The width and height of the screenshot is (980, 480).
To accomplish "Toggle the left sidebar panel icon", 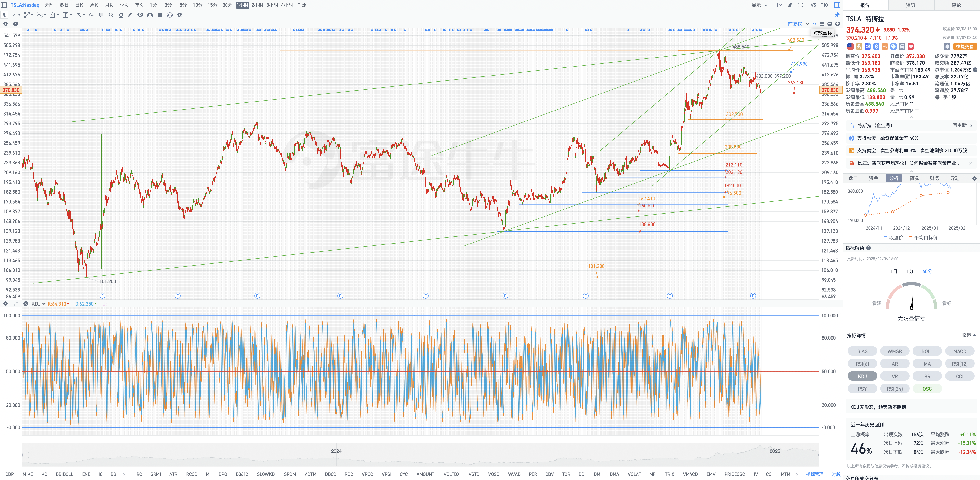I will pyautogui.click(x=4, y=5).
